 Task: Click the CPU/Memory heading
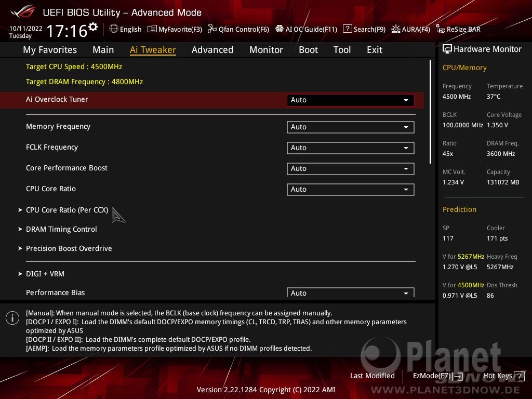pos(464,68)
